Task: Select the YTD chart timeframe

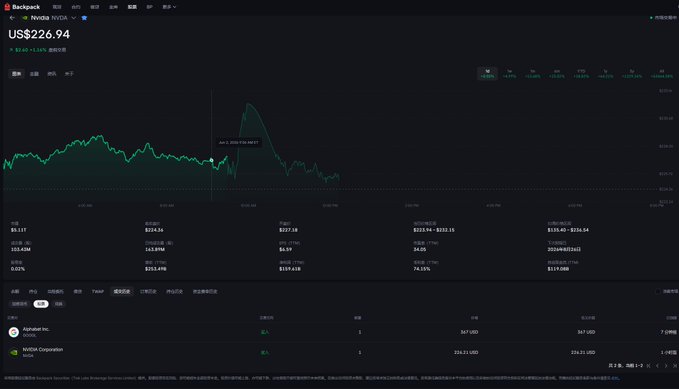Action: [x=581, y=74]
